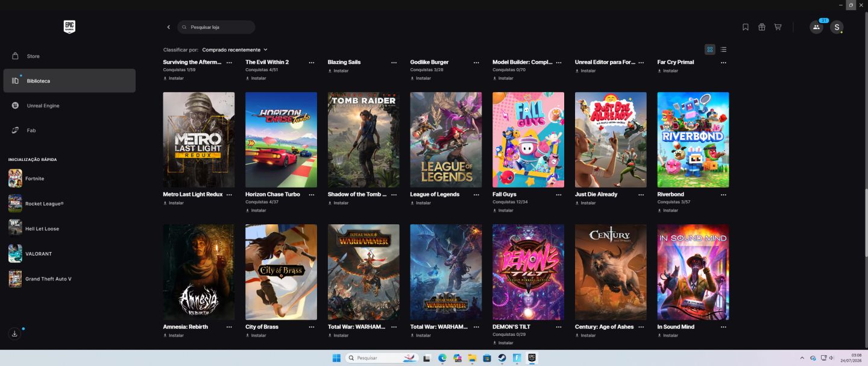
Task: Install Metro Last Light Redux
Action: click(x=174, y=203)
